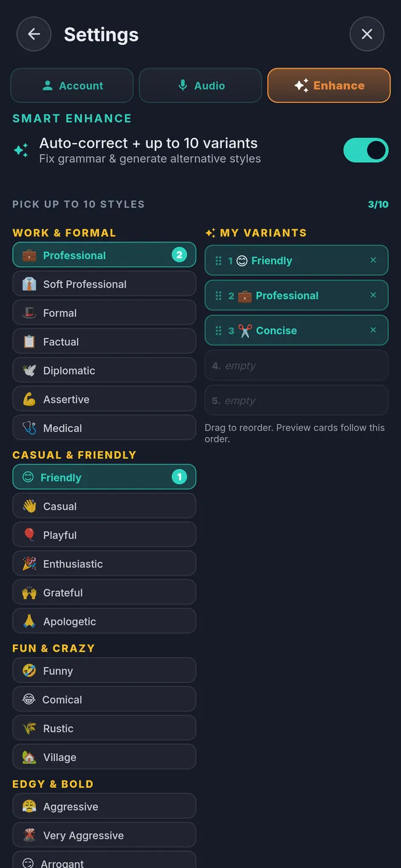Deselect the Friendly style chip
This screenshot has width=401, height=868.
(105, 477)
